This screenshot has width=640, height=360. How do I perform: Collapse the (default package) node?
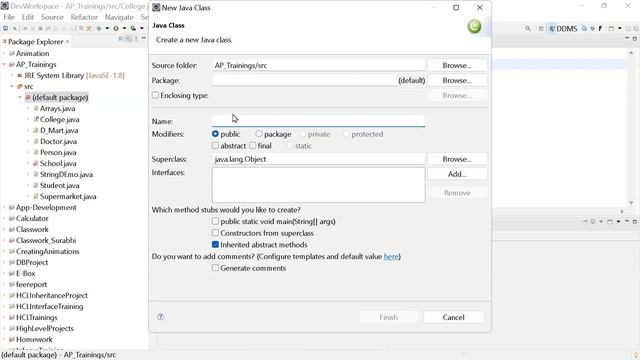pos(20,98)
